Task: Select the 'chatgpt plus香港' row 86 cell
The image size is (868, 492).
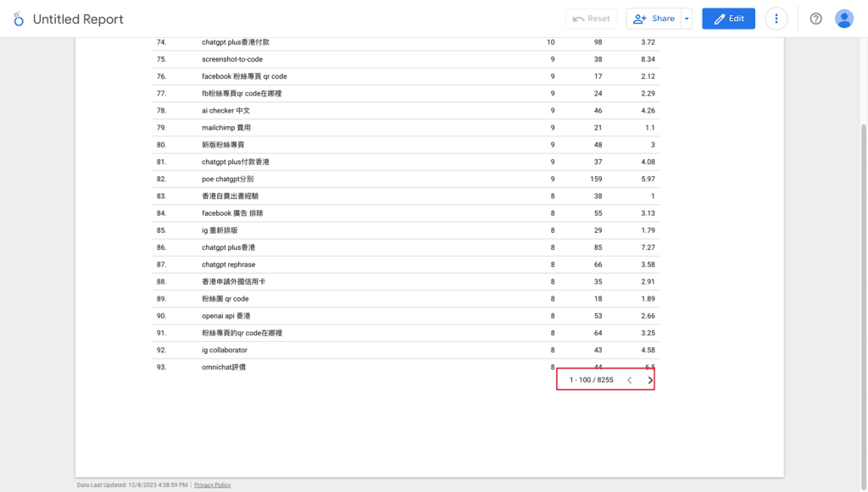Action: point(228,247)
